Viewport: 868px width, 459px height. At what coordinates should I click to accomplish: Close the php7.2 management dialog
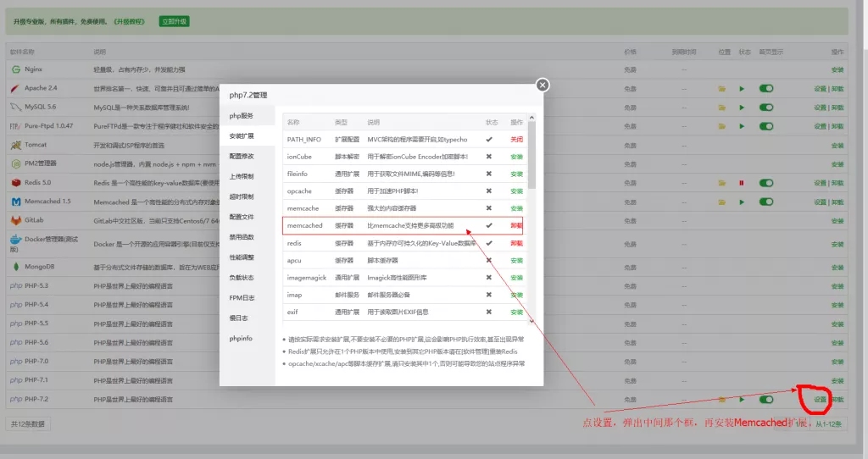tap(542, 85)
